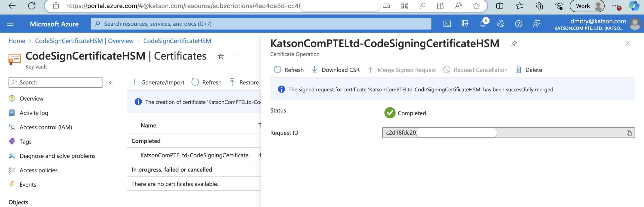The image size is (644, 207).
Task: Open Browser essentials heart icon
Action: [x=559, y=6]
